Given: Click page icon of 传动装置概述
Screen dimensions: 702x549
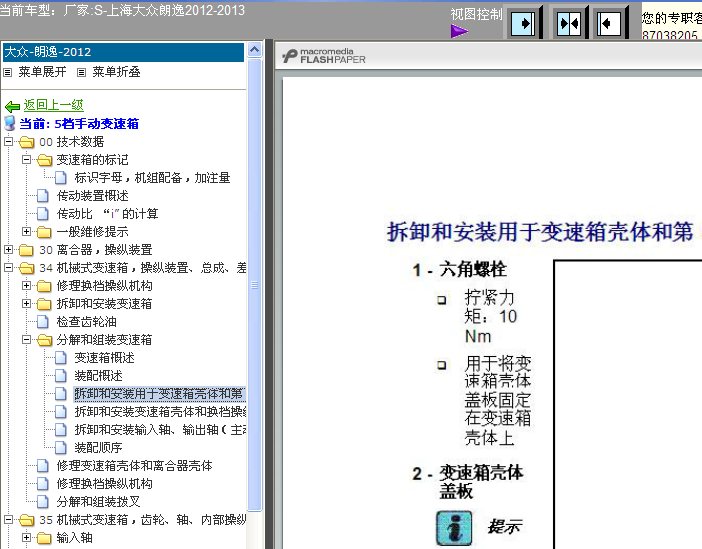Looking at the screenshot, I should [x=43, y=196].
